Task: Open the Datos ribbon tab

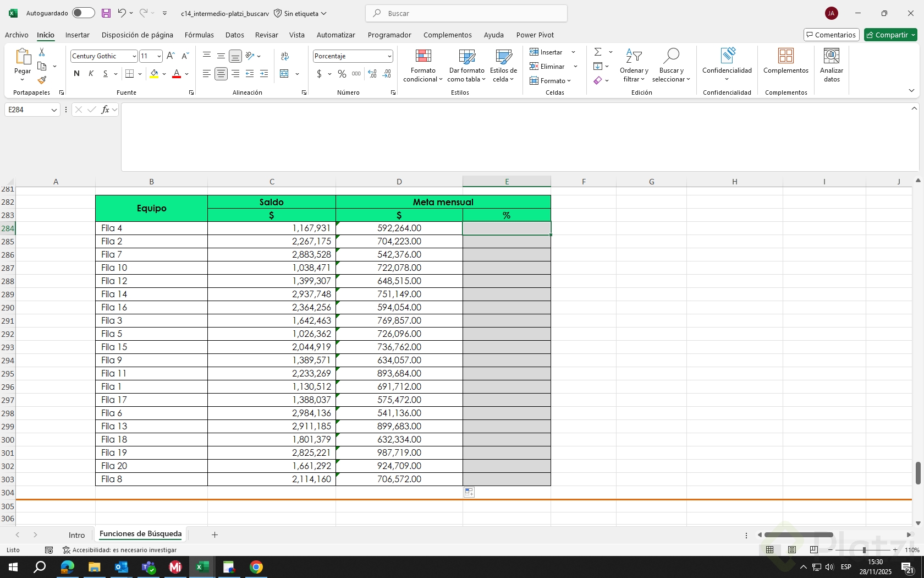Action: click(235, 35)
